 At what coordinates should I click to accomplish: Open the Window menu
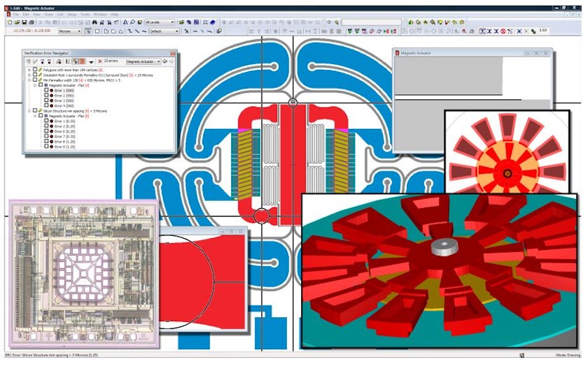[100, 14]
